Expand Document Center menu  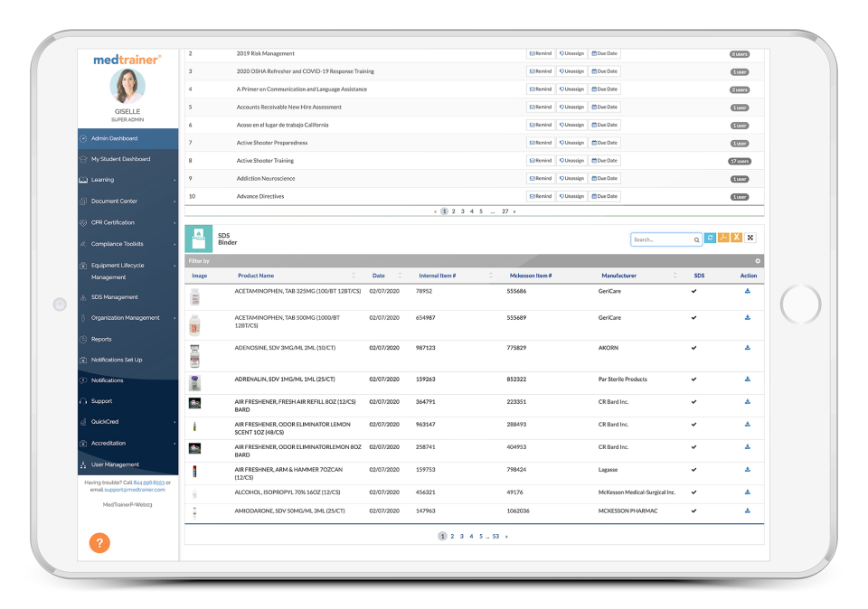127,201
